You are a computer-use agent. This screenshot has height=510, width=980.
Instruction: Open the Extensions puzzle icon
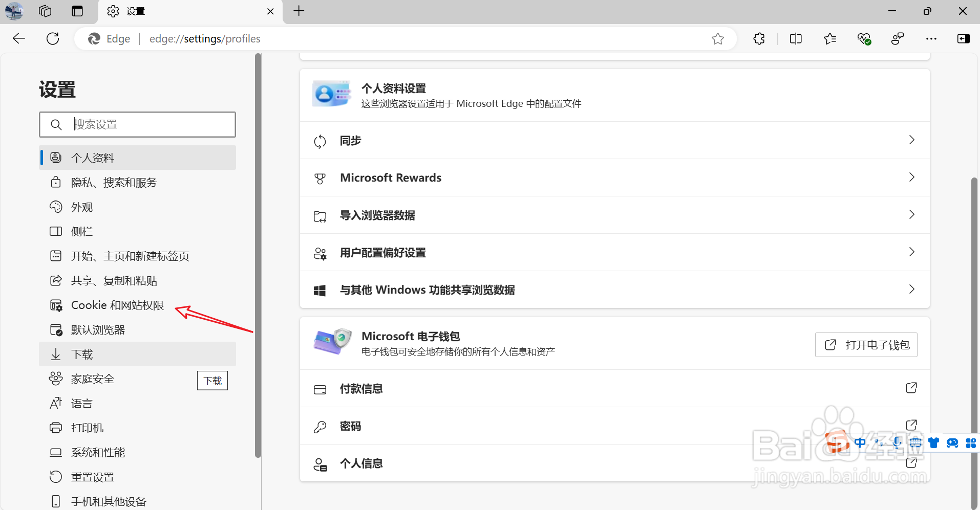click(759, 39)
